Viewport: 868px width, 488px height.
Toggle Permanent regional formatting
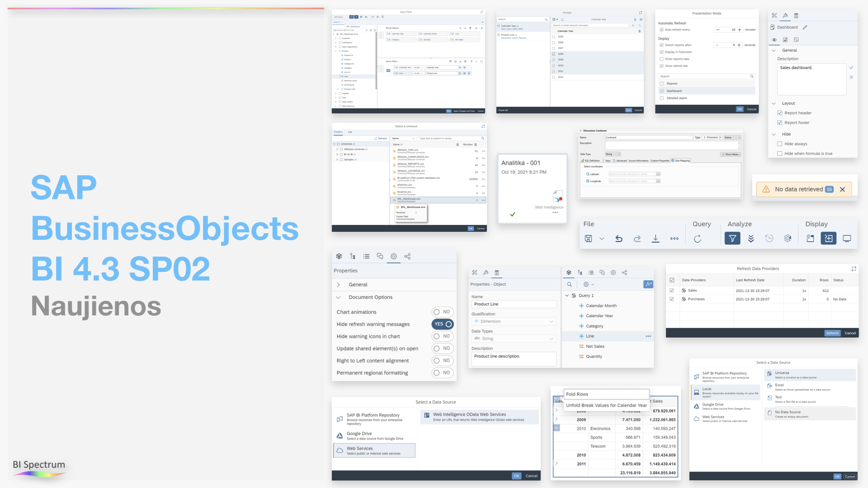click(443, 373)
